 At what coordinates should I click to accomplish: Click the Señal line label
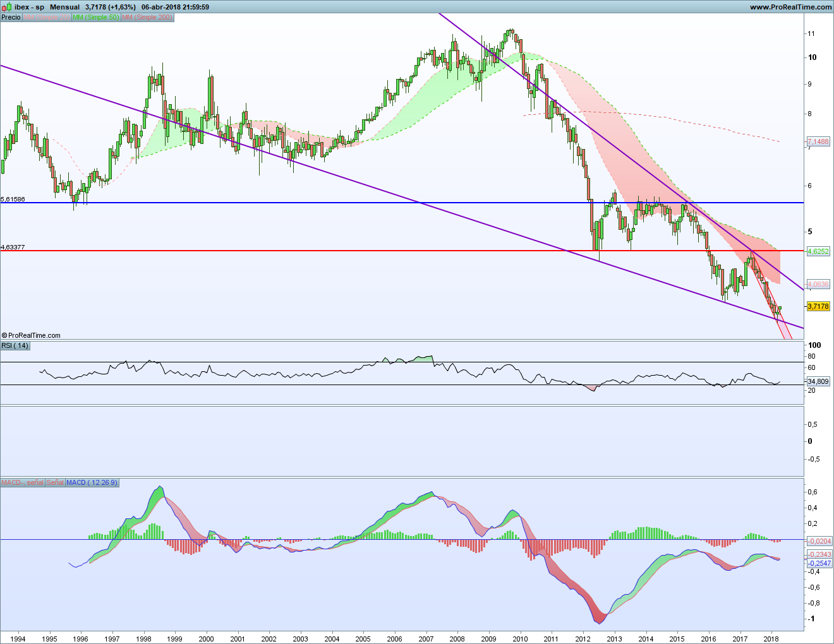coord(55,482)
